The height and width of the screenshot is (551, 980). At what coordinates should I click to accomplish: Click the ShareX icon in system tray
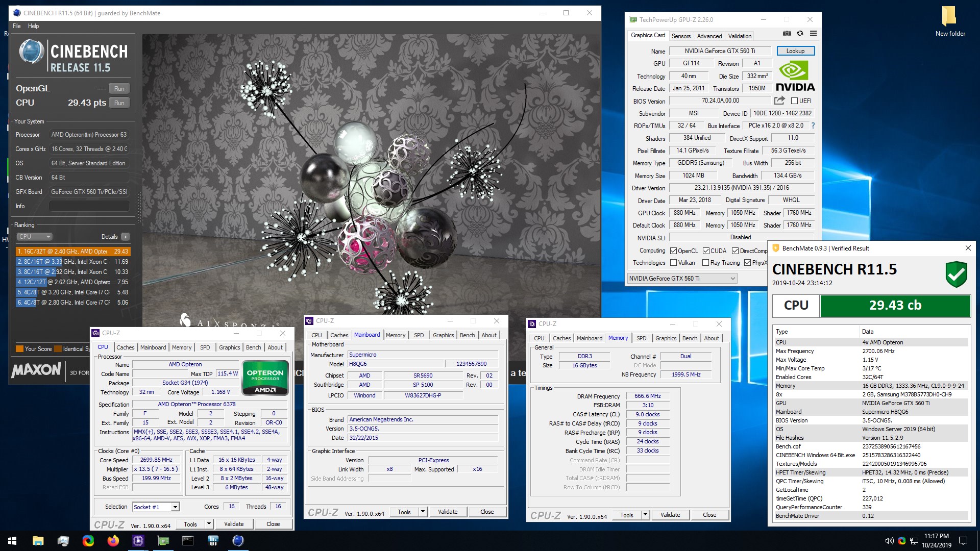click(x=902, y=541)
